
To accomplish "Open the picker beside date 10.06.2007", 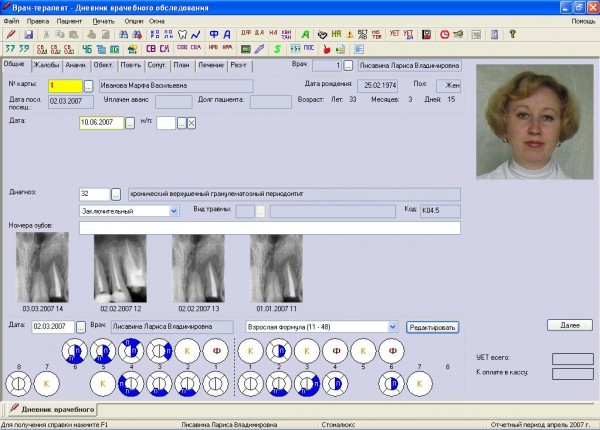I will 130,123.
